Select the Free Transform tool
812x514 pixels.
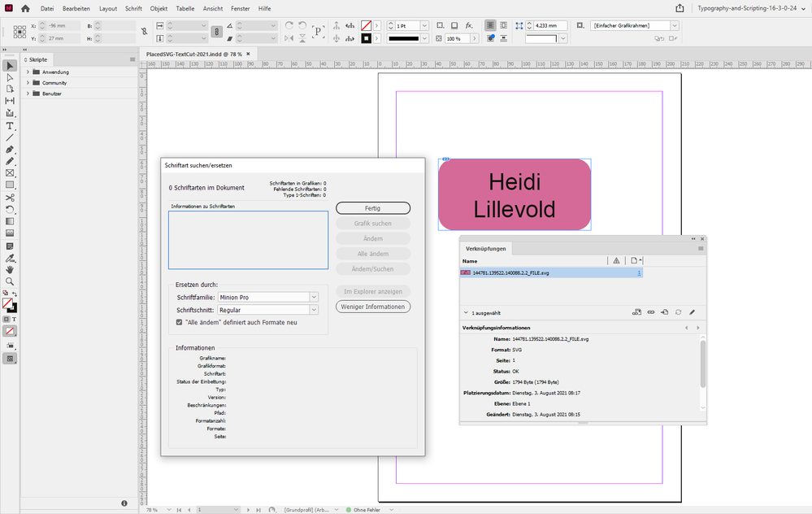[10, 210]
